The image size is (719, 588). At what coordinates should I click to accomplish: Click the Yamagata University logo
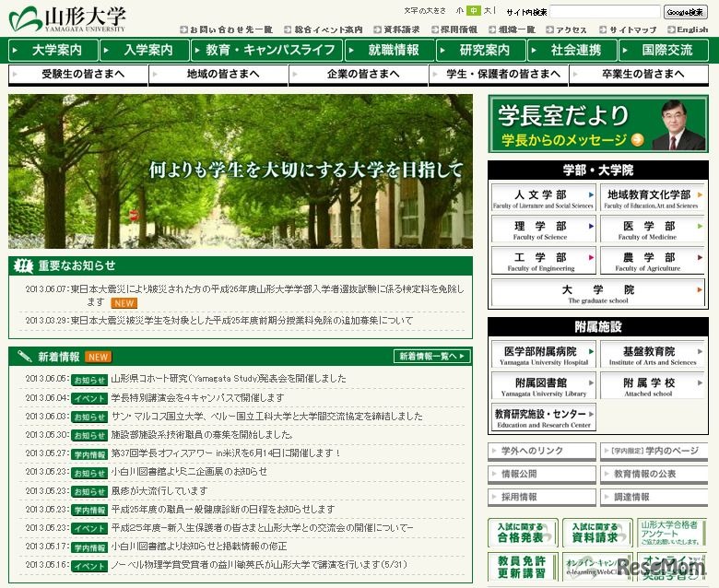tap(67, 18)
